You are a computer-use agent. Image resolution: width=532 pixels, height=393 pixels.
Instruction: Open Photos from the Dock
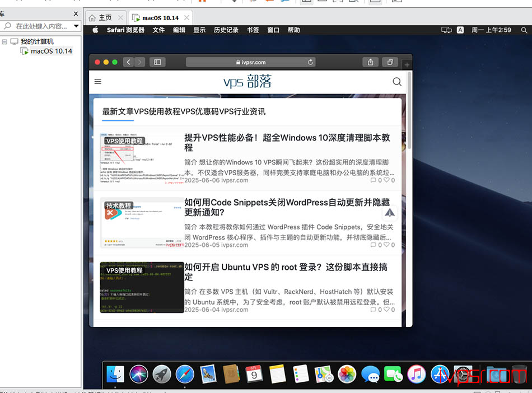347,375
